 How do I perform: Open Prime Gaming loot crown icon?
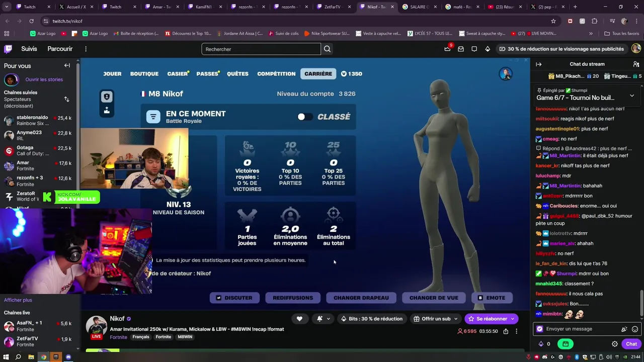pyautogui.click(x=447, y=49)
